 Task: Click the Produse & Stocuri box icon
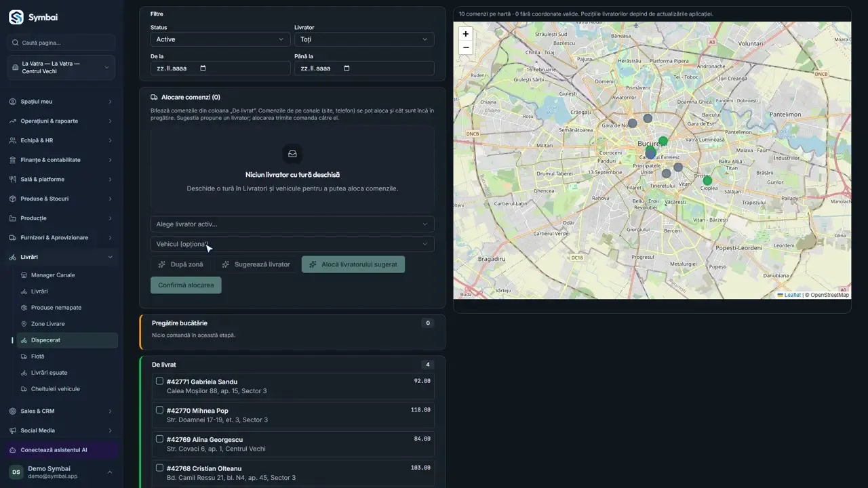coord(13,199)
